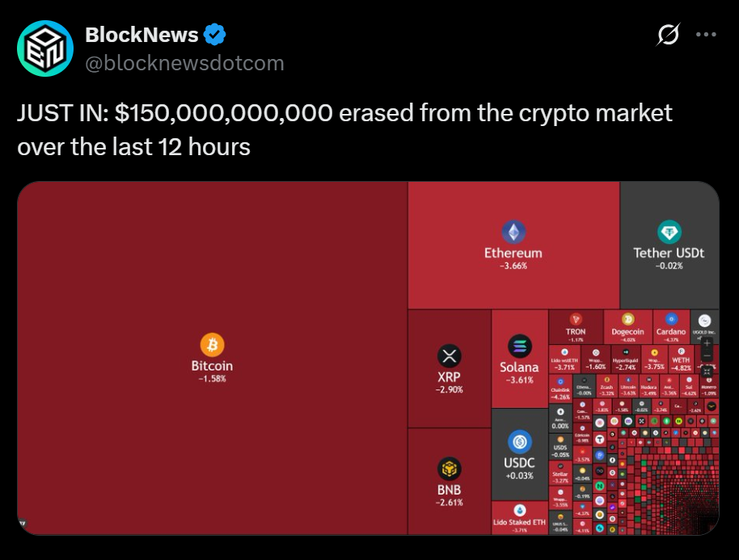Click the USDC logo icon
This screenshot has height=560, width=739.
click(519, 442)
